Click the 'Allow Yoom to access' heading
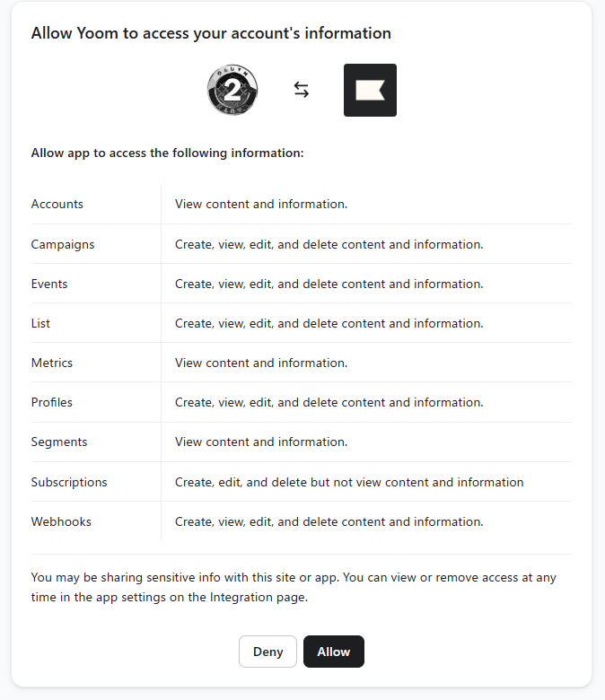 tap(211, 33)
